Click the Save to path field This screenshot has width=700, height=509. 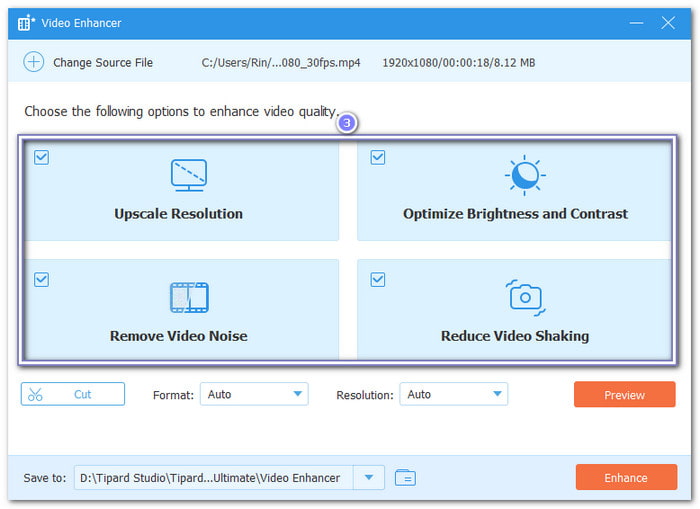point(214,477)
